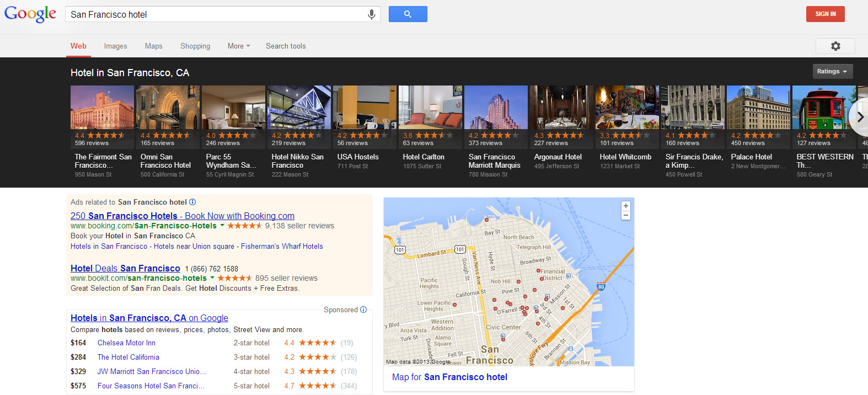This screenshot has width=868, height=395.
Task: Click the info icon next to Sponsored
Action: click(363, 309)
